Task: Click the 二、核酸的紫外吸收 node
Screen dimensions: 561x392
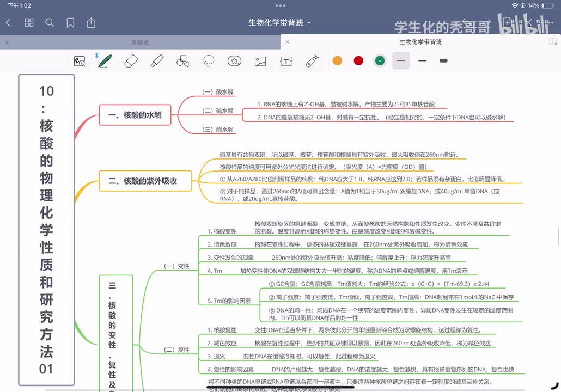Action: point(145,181)
